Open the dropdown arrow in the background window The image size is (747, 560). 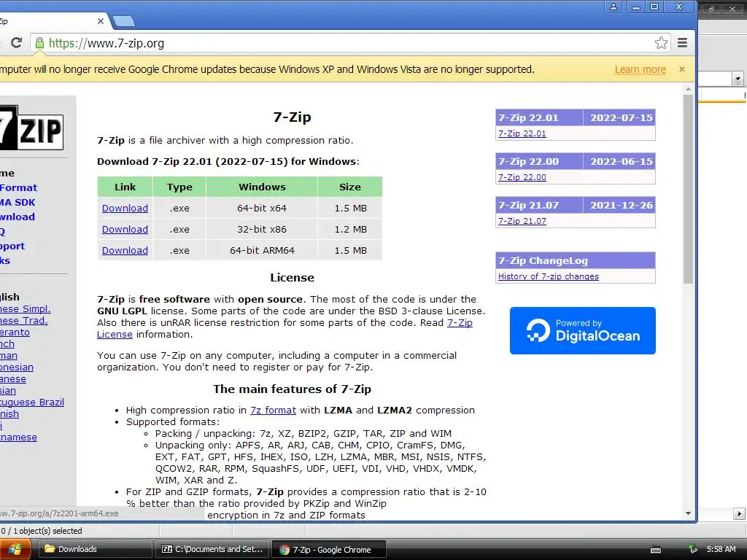tap(738, 79)
